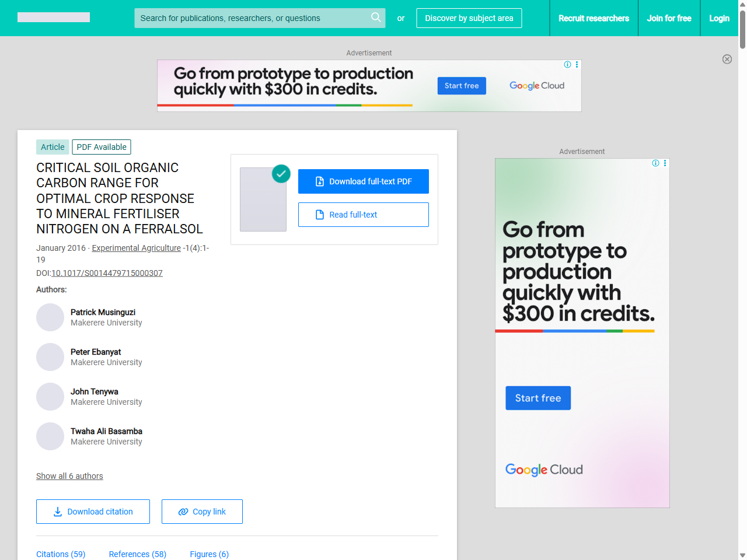The width and height of the screenshot is (747, 560).
Task: Click the Read full-text button
Action: coord(364,215)
